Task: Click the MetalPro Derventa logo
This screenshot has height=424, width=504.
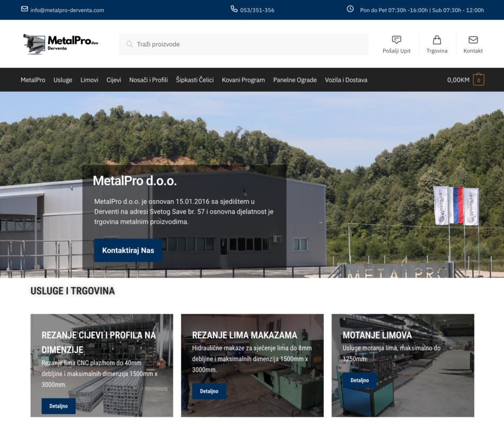Action: [x=60, y=44]
